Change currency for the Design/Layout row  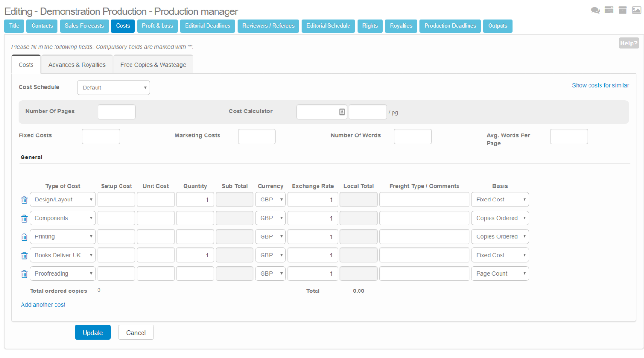pos(271,200)
